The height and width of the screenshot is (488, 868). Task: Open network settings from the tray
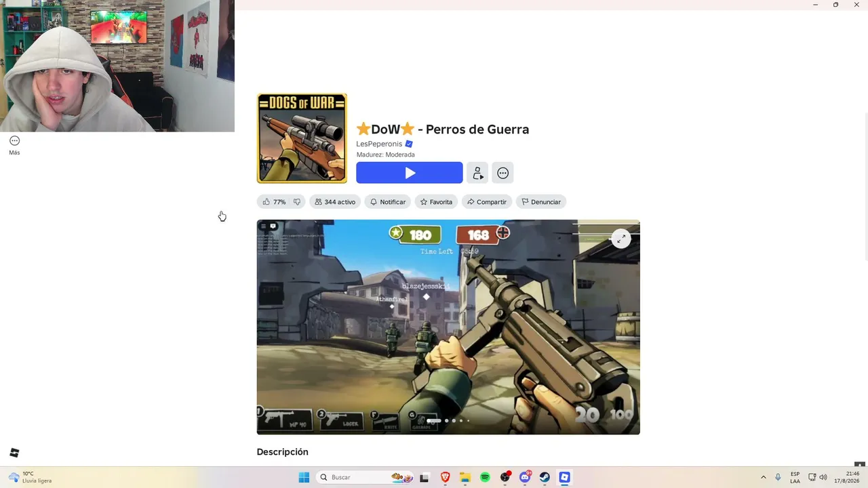pyautogui.click(x=812, y=477)
